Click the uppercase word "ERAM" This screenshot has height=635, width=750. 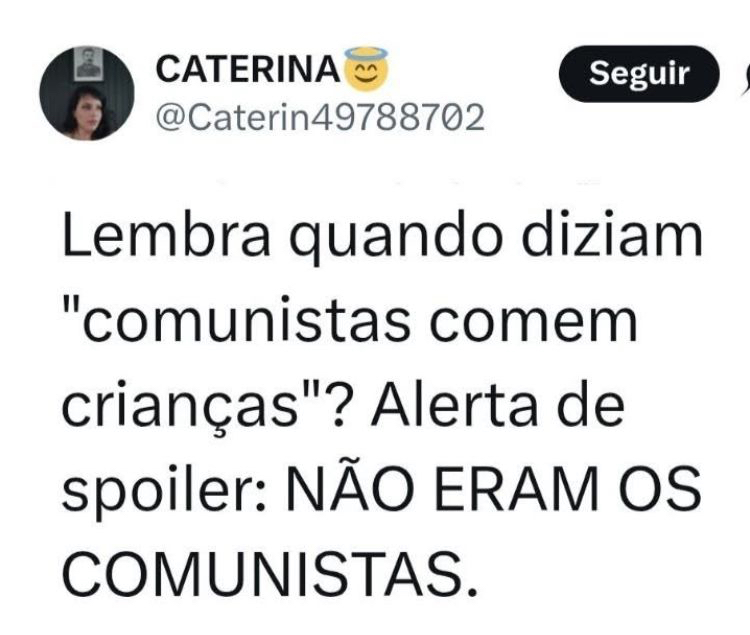517,491
